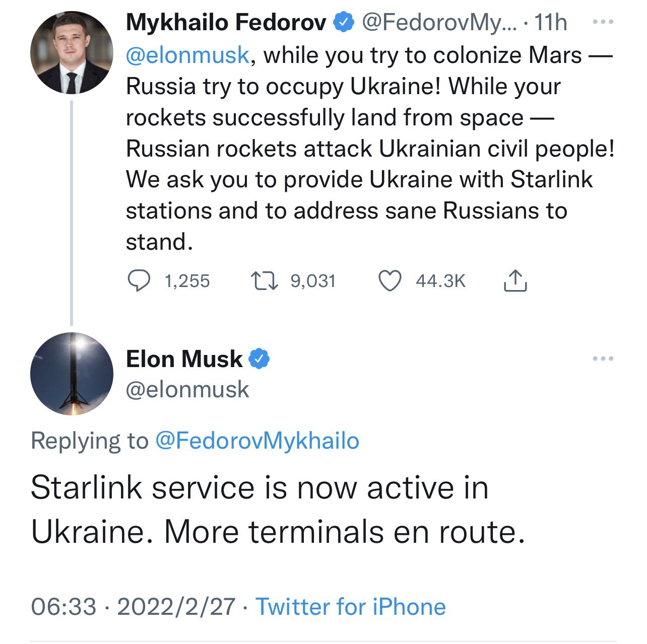Open the more options menu on Fedorov's tweet
The image size is (647, 644).
tap(603, 23)
